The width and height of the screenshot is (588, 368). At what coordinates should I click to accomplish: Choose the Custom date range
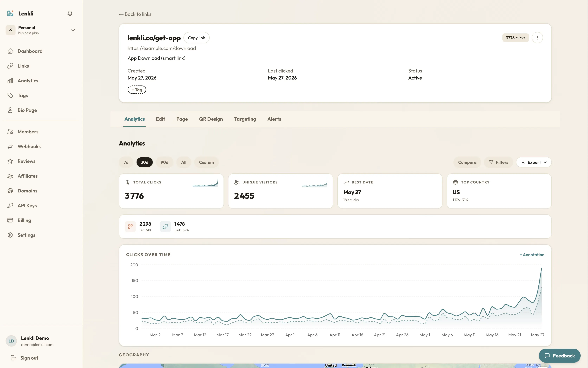pyautogui.click(x=206, y=162)
